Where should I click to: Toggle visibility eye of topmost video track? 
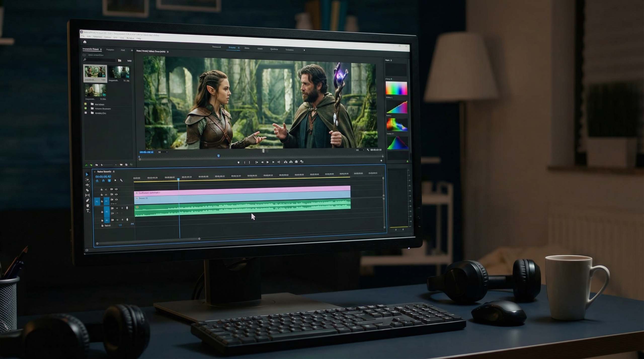point(116,189)
